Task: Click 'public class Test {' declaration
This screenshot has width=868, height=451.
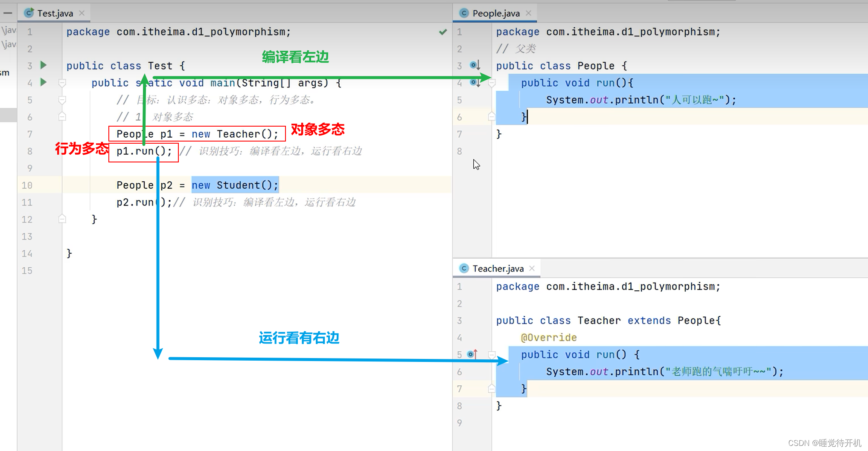Action: [126, 66]
